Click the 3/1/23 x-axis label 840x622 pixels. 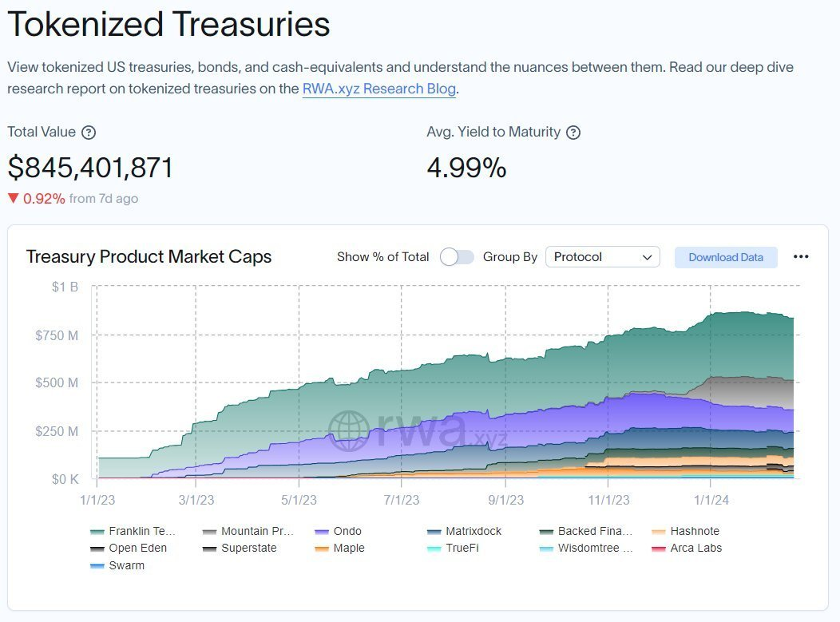click(196, 500)
